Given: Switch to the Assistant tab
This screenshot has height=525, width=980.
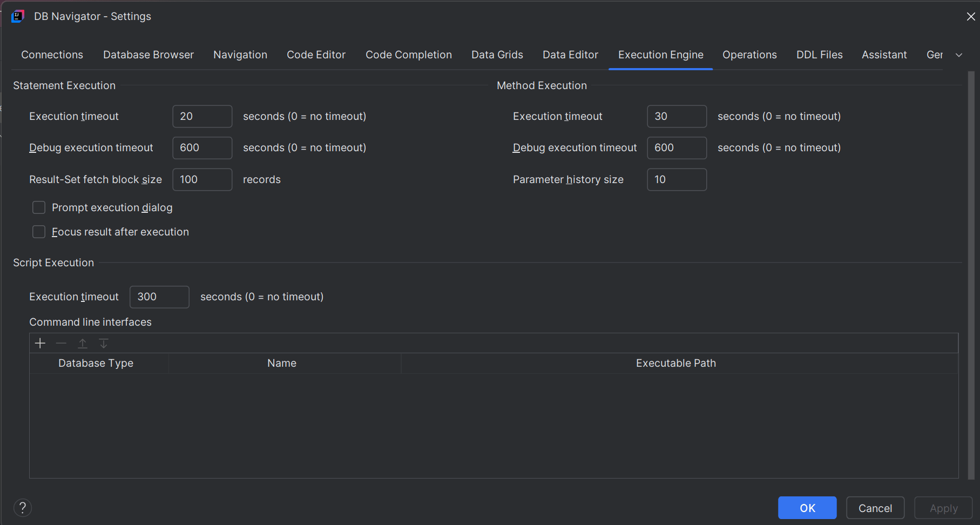Looking at the screenshot, I should (884, 55).
